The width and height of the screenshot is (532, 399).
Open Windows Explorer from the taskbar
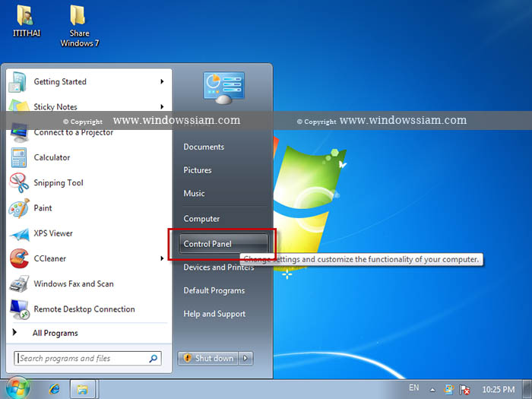(x=82, y=389)
